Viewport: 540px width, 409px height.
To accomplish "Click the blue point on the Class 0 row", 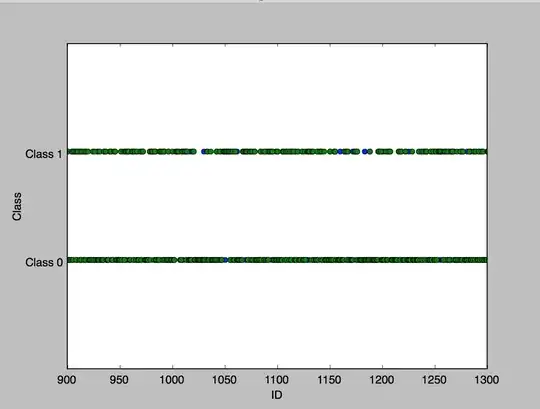I will (226, 260).
